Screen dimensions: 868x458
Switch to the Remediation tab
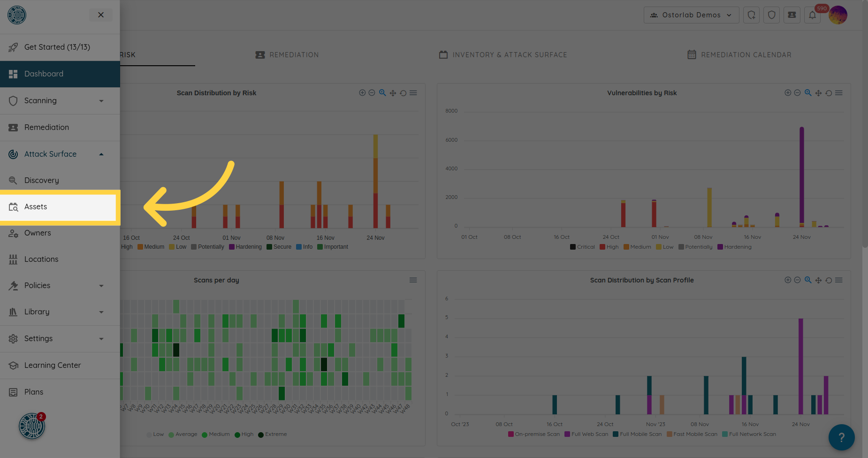287,55
